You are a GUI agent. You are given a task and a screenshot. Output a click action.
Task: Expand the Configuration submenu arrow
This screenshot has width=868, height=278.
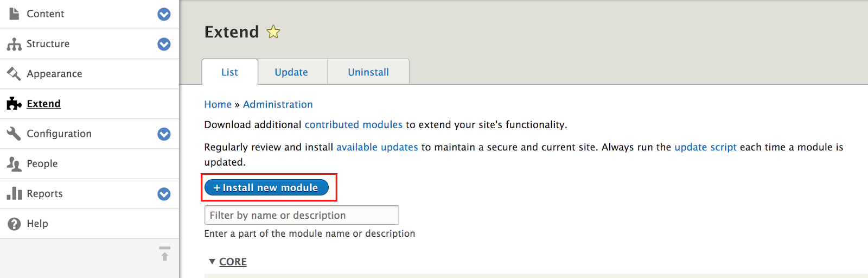164,134
